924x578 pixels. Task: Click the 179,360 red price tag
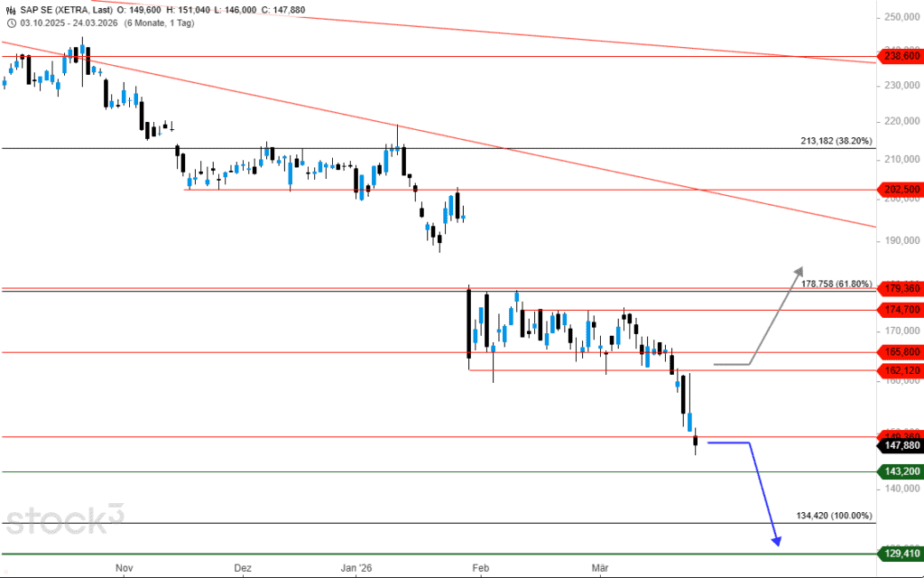(x=899, y=289)
